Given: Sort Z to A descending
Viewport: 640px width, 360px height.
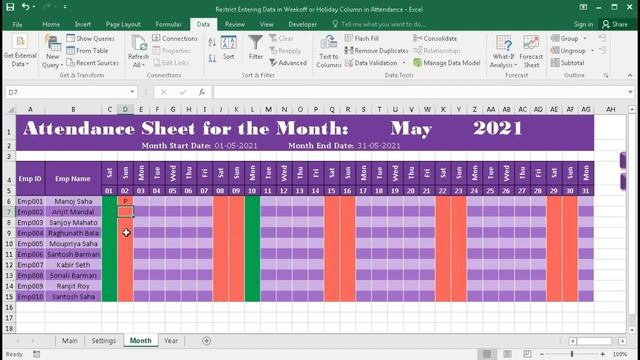Looking at the screenshot, I should tap(212, 58).
